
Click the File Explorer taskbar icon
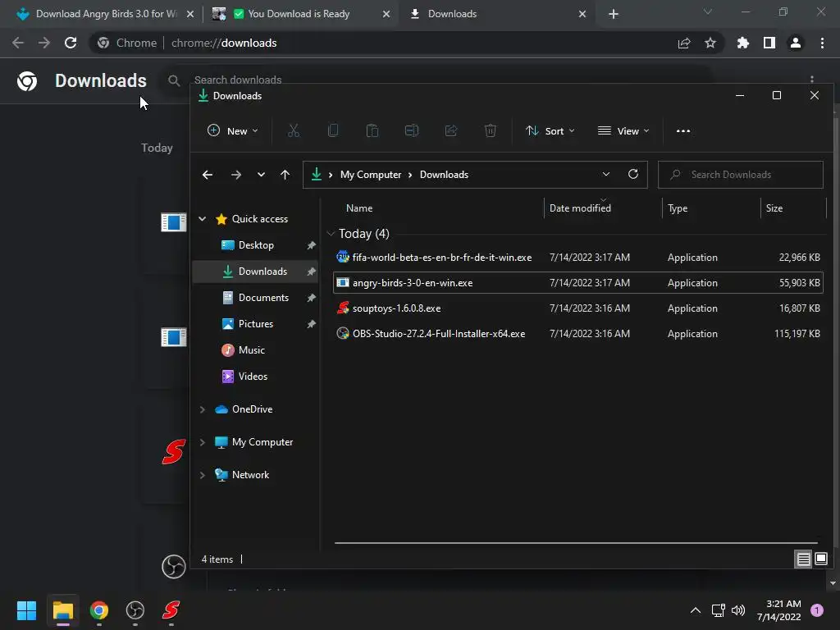(x=62, y=610)
